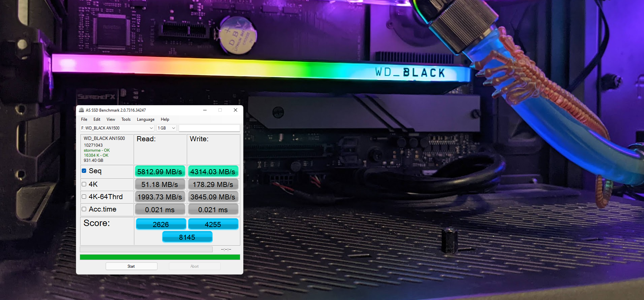Click the AS SSD Benchmark title bar icon
This screenshot has height=300, width=644.
pos(81,110)
